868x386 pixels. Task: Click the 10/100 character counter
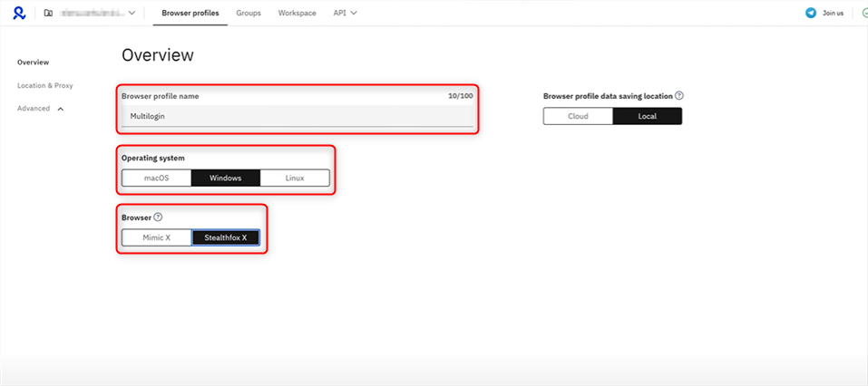point(461,96)
